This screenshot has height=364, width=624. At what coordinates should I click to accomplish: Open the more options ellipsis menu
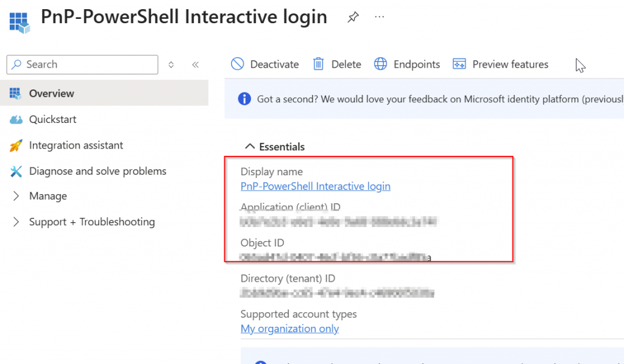tap(380, 17)
